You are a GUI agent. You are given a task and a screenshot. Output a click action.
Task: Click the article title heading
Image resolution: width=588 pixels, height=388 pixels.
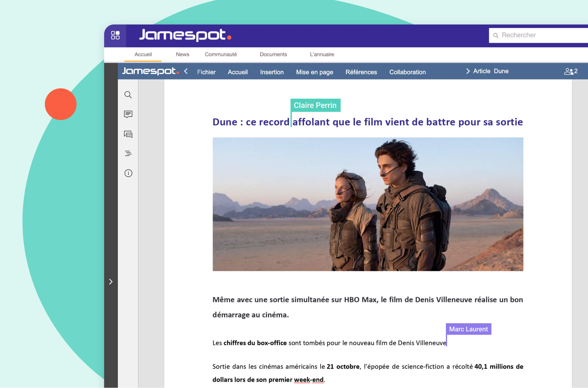[x=367, y=122]
